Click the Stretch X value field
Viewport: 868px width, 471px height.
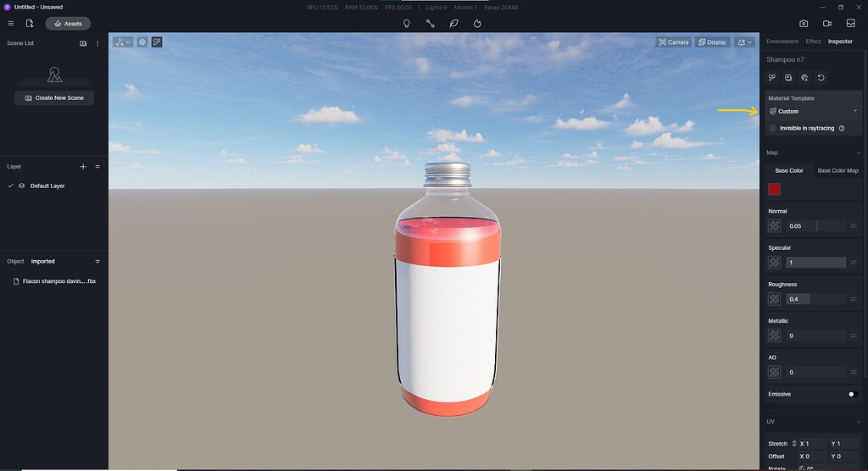click(812, 443)
